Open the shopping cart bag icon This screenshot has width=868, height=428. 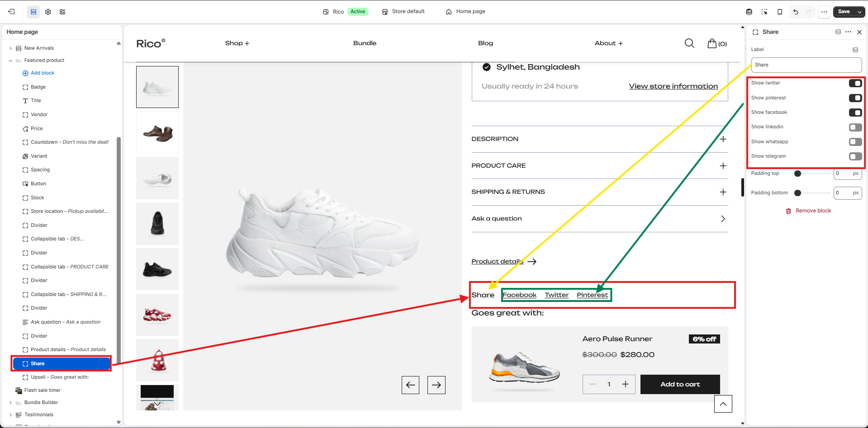pos(712,43)
